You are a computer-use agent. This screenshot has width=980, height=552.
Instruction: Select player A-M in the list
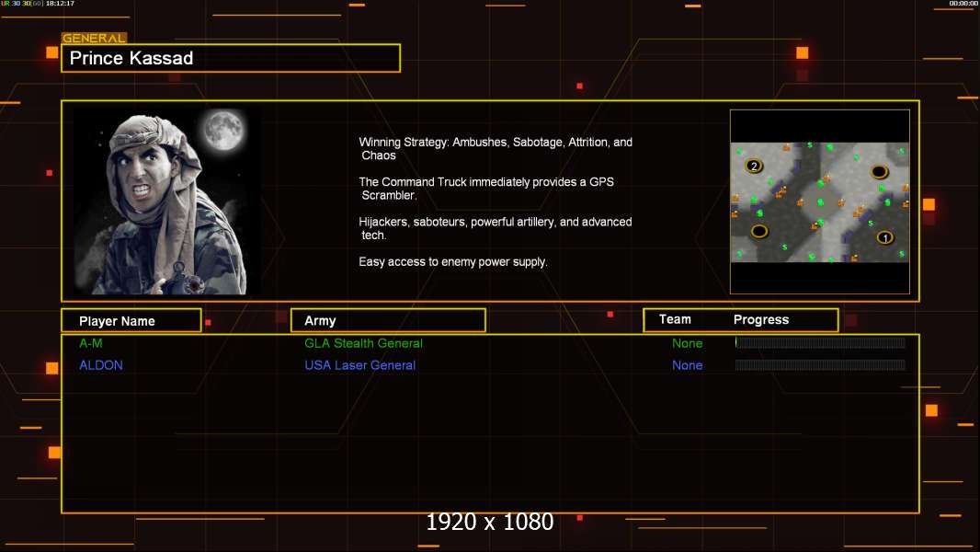point(91,343)
